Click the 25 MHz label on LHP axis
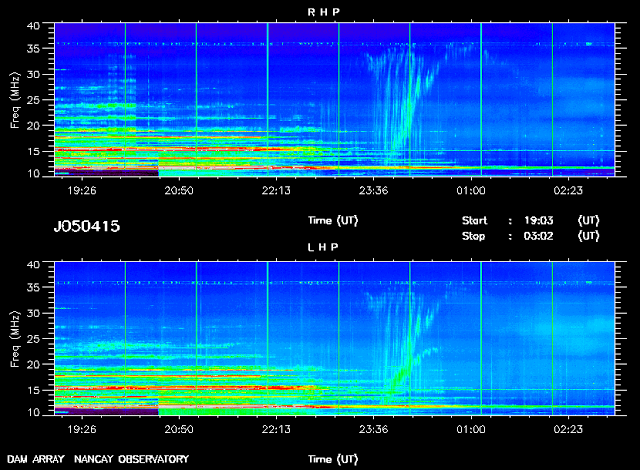640x470 pixels. [x=33, y=339]
